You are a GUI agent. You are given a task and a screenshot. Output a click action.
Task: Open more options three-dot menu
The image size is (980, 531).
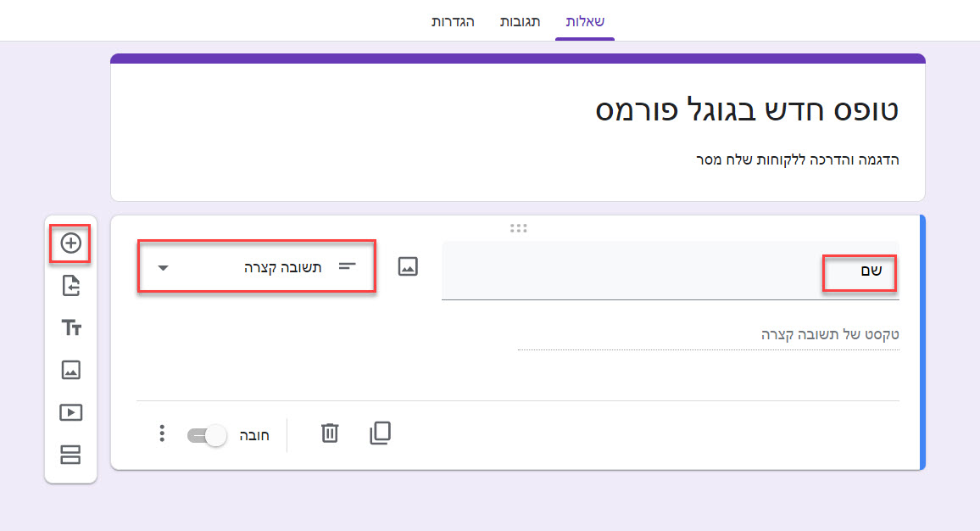pos(162,433)
